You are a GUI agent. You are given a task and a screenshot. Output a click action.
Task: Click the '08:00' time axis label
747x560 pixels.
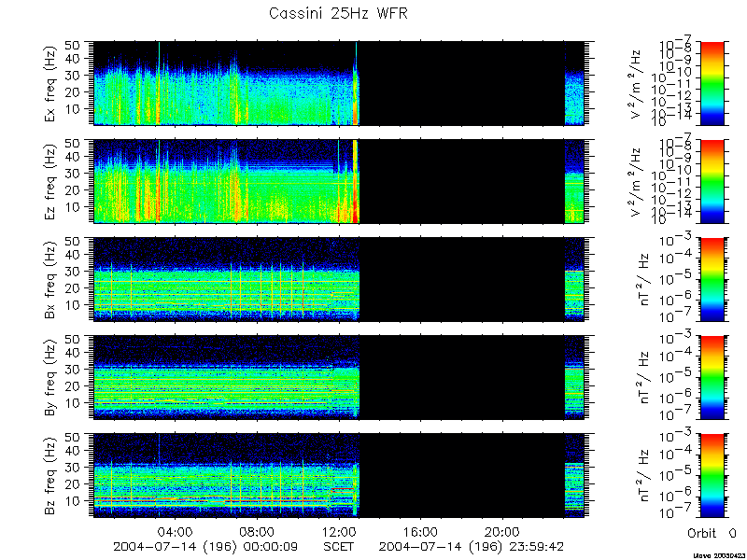258,531
